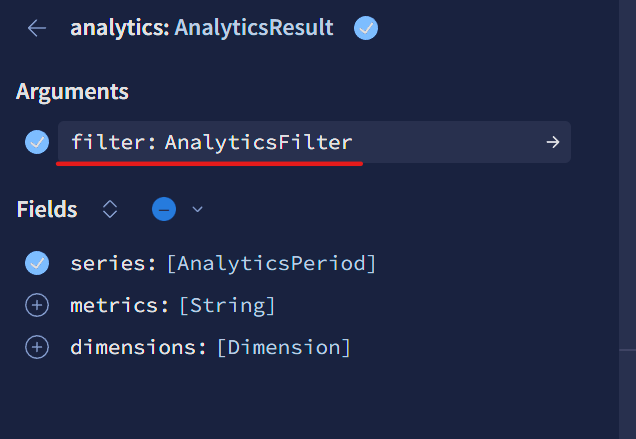Viewport: 636px width, 439px height.
Task: Uncheck the filter argument checkbox
Action: (x=37, y=142)
